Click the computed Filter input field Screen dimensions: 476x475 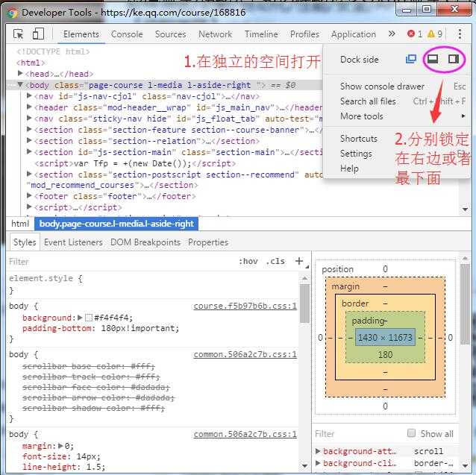click(x=360, y=433)
